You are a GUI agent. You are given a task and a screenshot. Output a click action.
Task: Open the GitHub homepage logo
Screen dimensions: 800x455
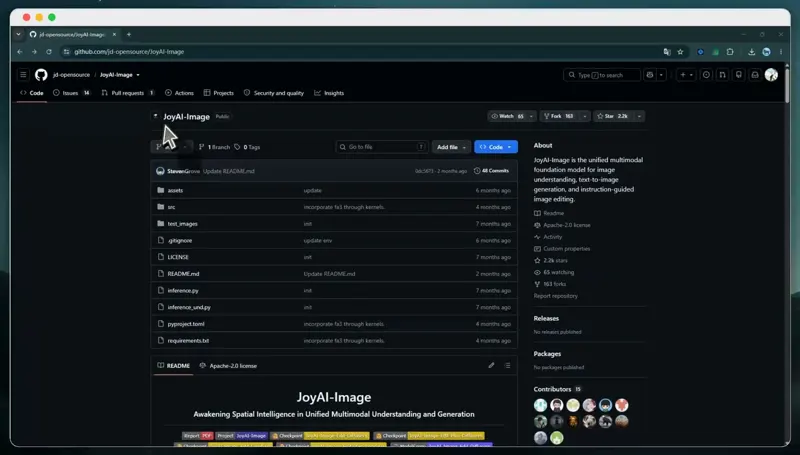point(41,75)
